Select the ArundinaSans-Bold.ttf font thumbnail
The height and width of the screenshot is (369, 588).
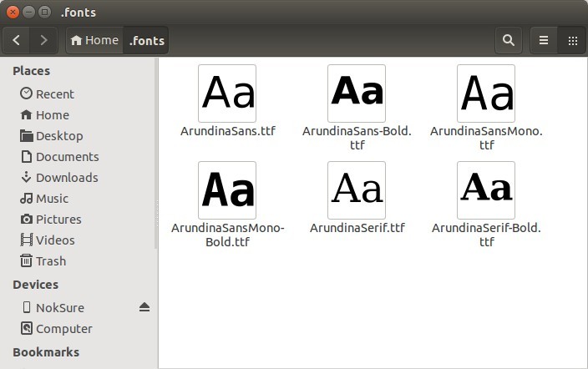tap(357, 94)
